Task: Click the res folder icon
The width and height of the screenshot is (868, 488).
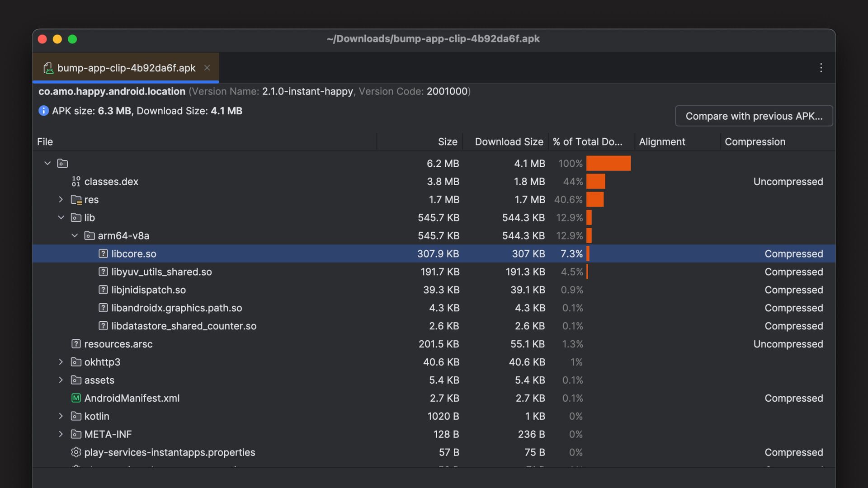Action: [76, 199]
